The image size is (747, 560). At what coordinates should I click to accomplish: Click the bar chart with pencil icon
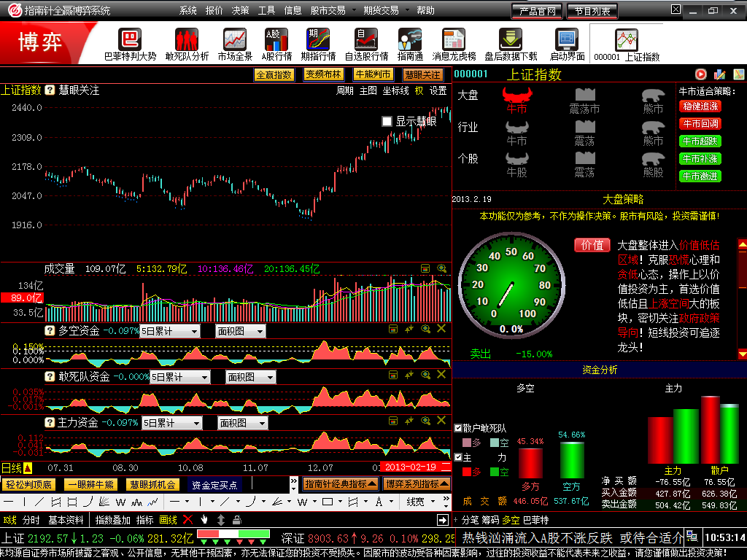click(720, 74)
